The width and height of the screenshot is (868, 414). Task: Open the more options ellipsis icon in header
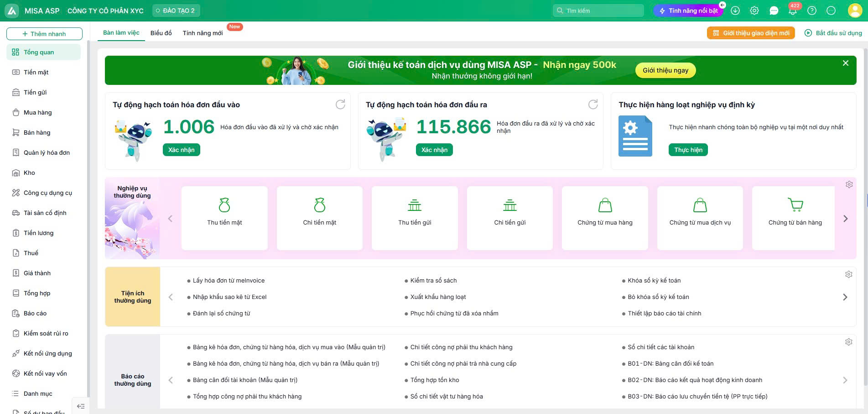pos(831,10)
